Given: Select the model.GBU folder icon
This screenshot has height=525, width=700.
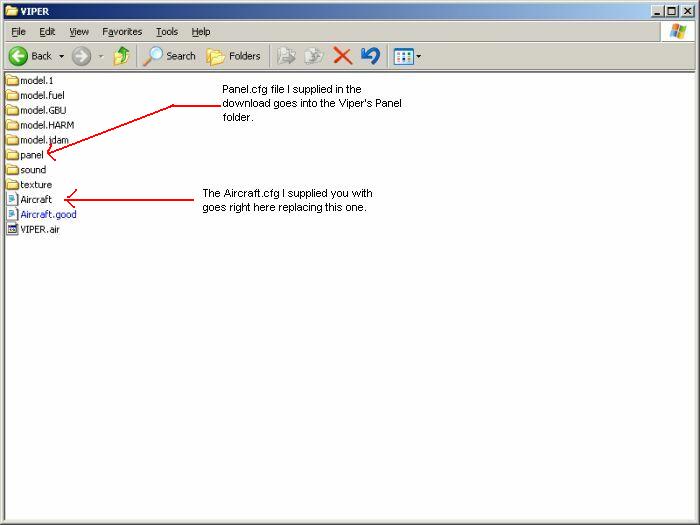Looking at the screenshot, I should tap(12, 110).
